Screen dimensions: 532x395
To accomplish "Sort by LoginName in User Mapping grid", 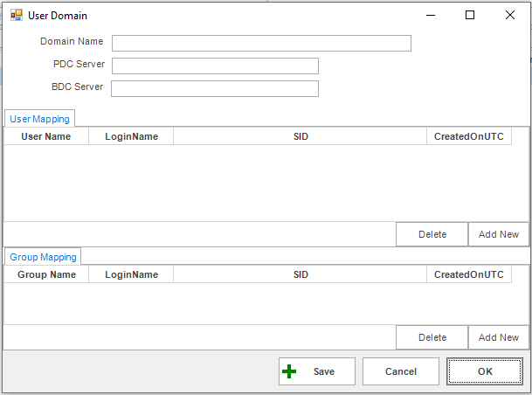I will [x=131, y=136].
